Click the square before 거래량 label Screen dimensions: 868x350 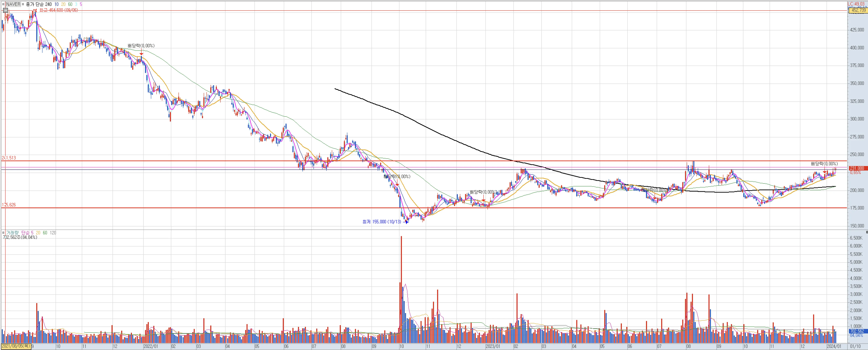coord(3,233)
